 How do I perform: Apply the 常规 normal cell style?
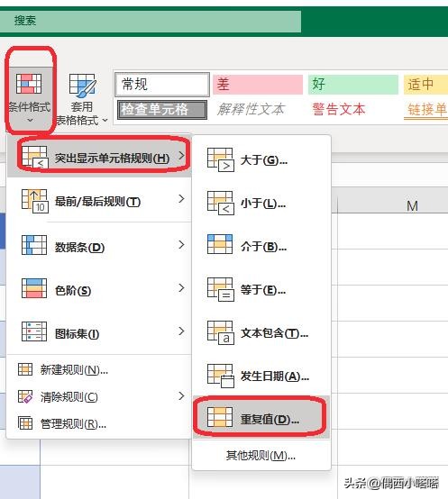(162, 85)
